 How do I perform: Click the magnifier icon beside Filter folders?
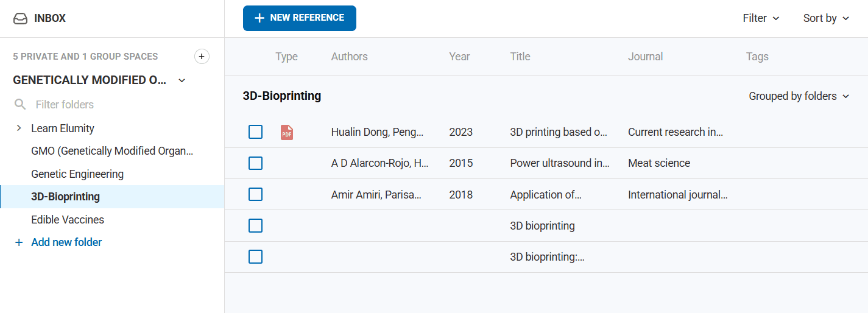pyautogui.click(x=20, y=105)
